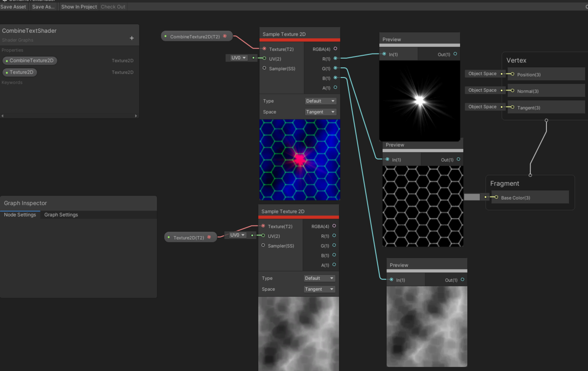Click UV(2) input port of top sample node
This screenshot has height=371, width=588.
coord(265,58)
